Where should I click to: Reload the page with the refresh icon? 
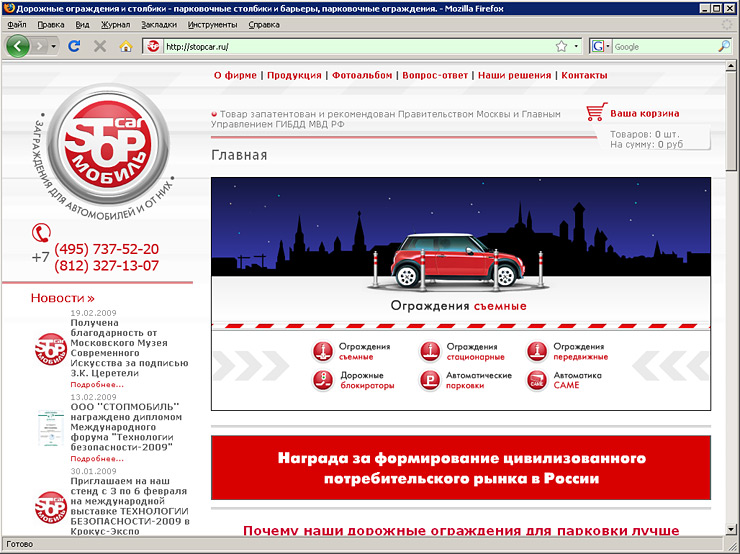(74, 46)
